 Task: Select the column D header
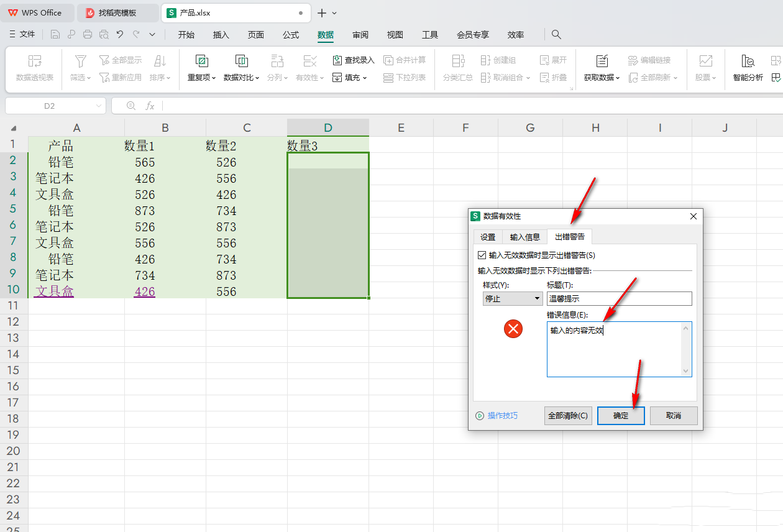[x=328, y=127]
